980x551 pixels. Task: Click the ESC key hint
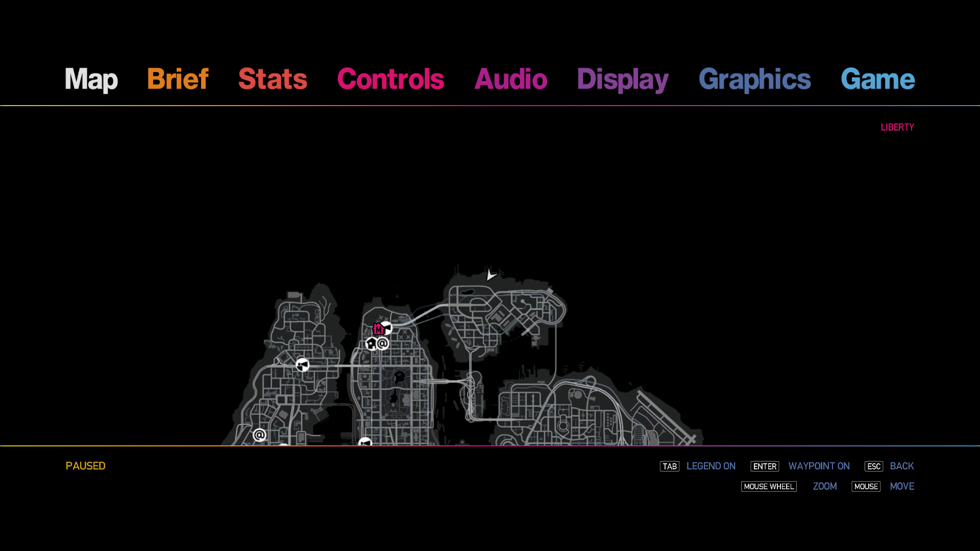[873, 466]
